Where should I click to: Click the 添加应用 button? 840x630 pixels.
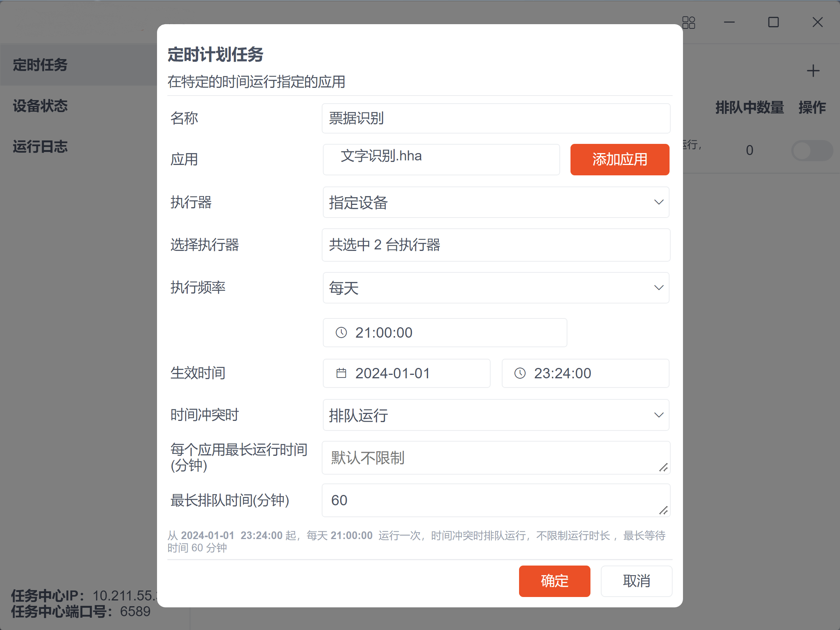coord(619,160)
